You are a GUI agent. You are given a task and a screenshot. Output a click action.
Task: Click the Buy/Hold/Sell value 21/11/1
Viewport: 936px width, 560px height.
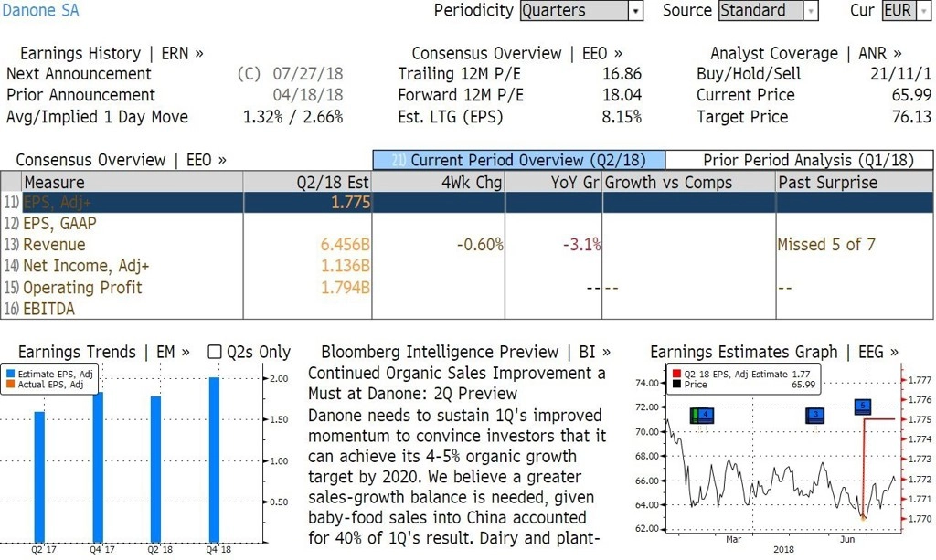tap(901, 74)
